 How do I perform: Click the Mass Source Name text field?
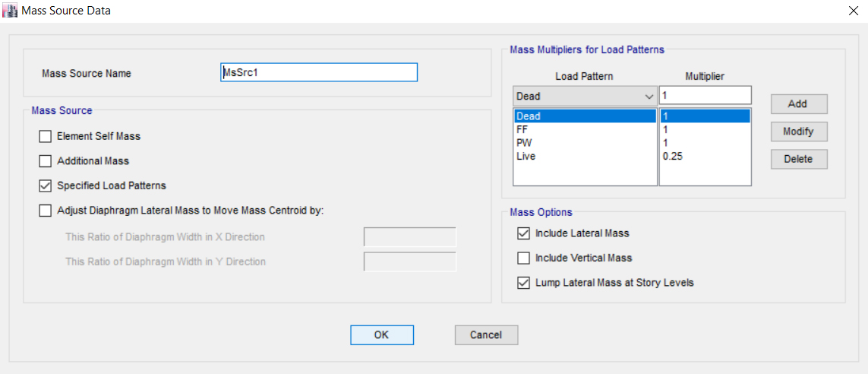point(318,72)
